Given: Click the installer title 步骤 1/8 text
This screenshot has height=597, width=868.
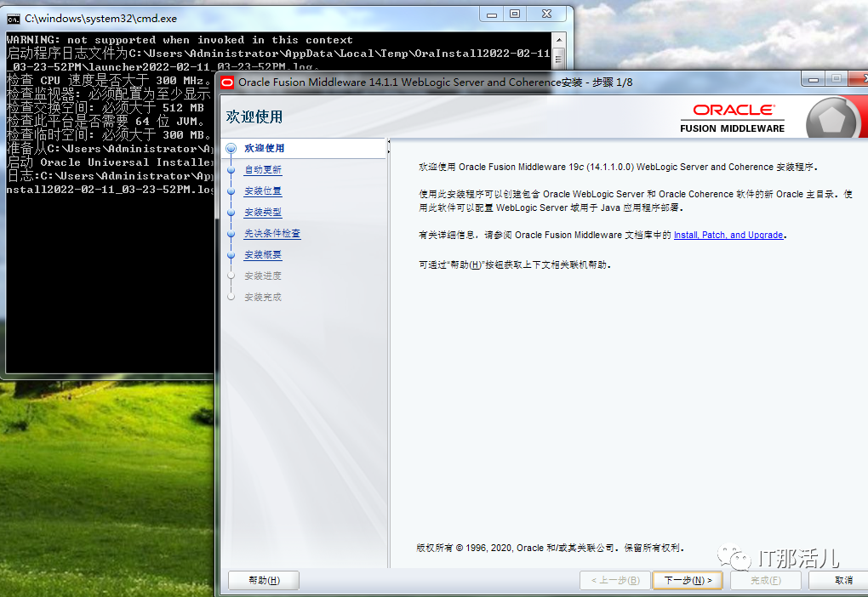Looking at the screenshot, I should [x=612, y=82].
